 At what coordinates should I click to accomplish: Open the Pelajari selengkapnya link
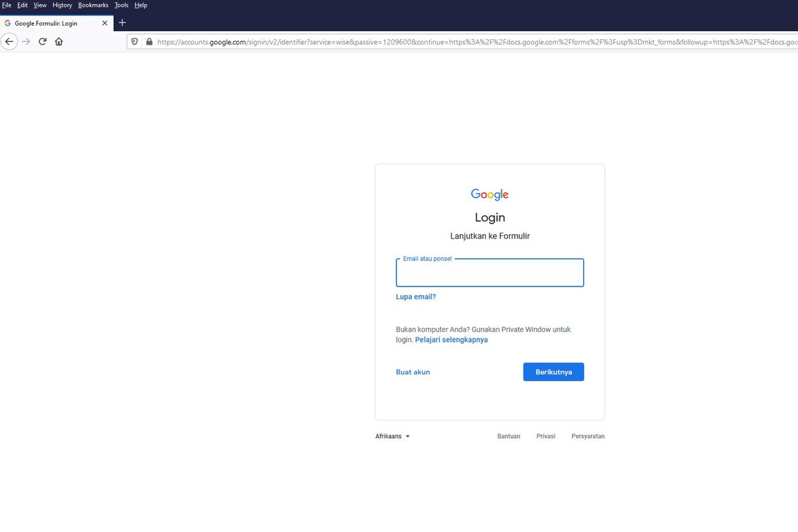(451, 340)
